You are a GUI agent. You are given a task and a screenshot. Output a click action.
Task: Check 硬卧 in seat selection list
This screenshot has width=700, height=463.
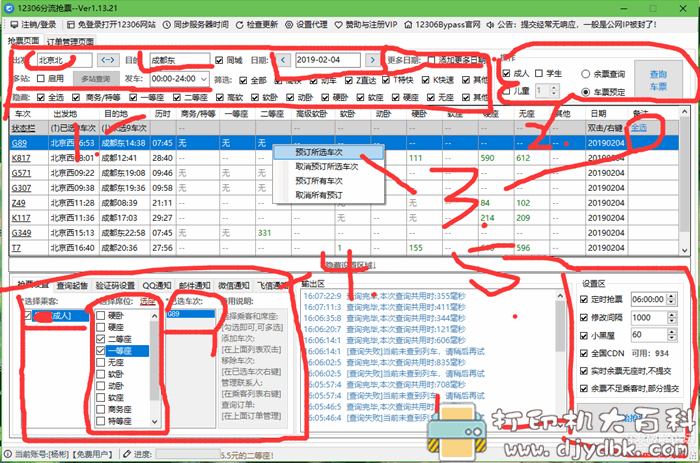point(100,316)
